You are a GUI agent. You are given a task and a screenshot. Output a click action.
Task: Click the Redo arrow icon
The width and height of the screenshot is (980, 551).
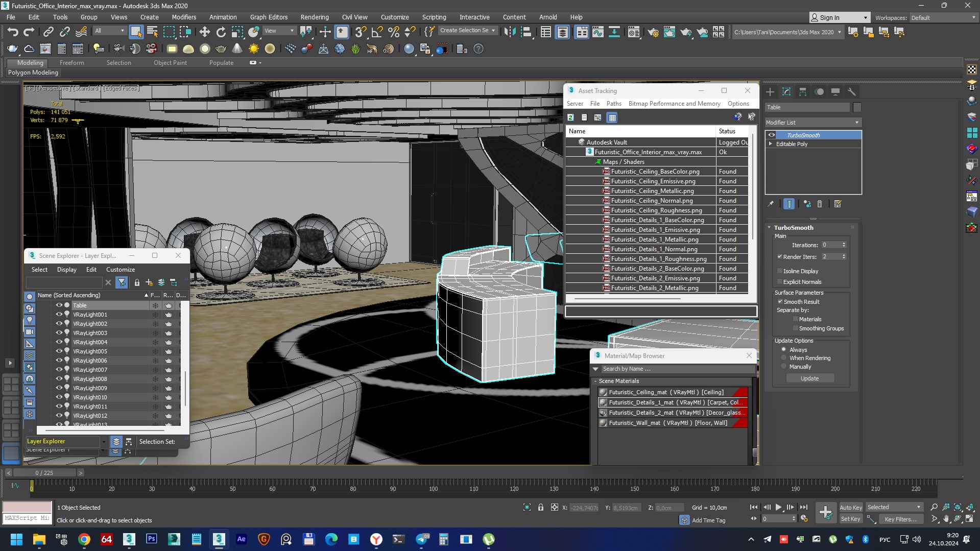pyautogui.click(x=29, y=32)
